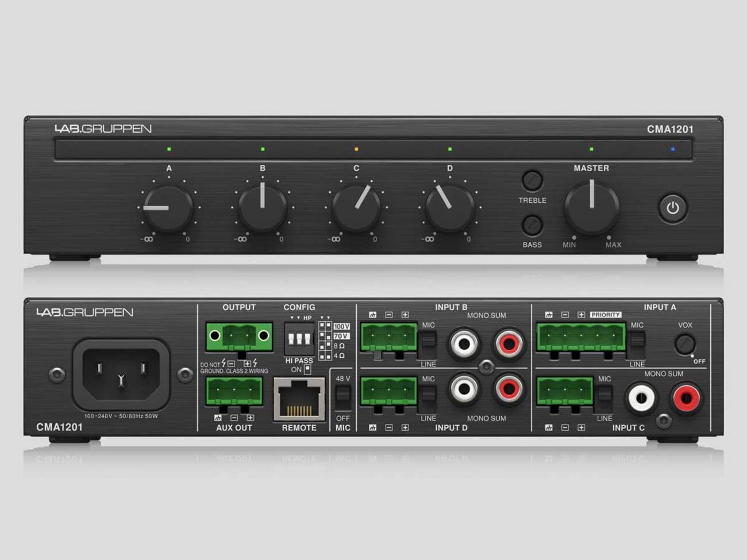Click the CONFIG label on the rear panel

tap(299, 307)
